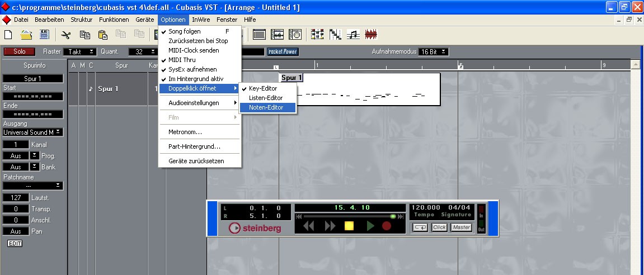Select Listen-Editor for double-click
This screenshot has height=275, width=644.
pyautogui.click(x=267, y=98)
